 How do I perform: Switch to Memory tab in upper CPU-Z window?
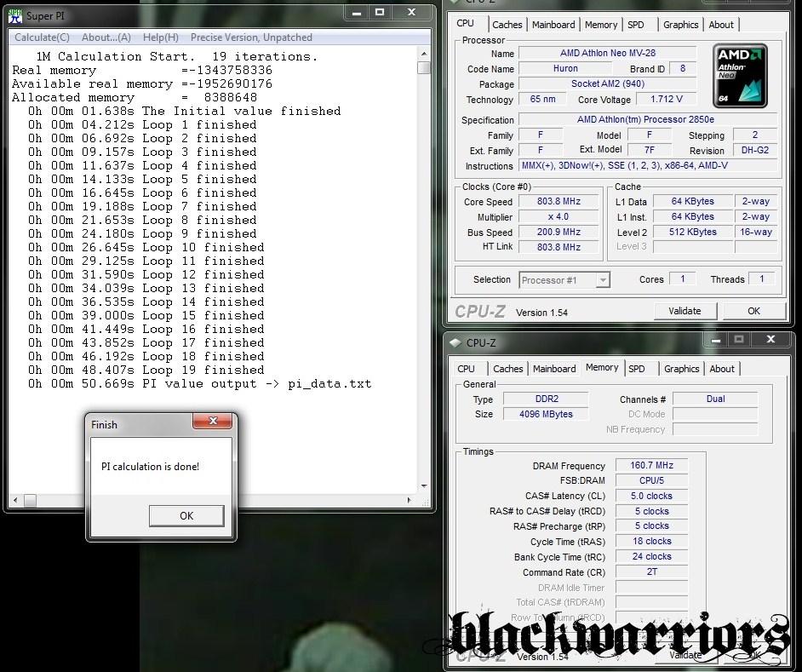point(601,25)
